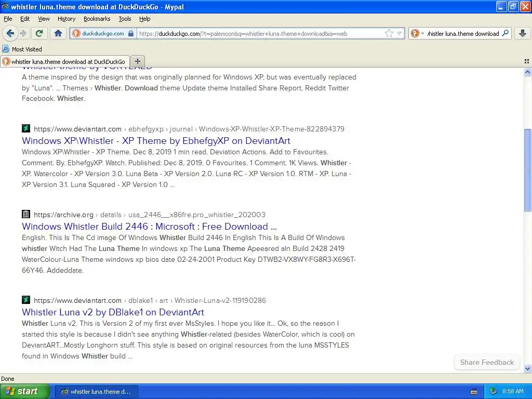This screenshot has width=532, height=399.
Task: Open the Most Visited bookmarks folder
Action: click(x=22, y=49)
